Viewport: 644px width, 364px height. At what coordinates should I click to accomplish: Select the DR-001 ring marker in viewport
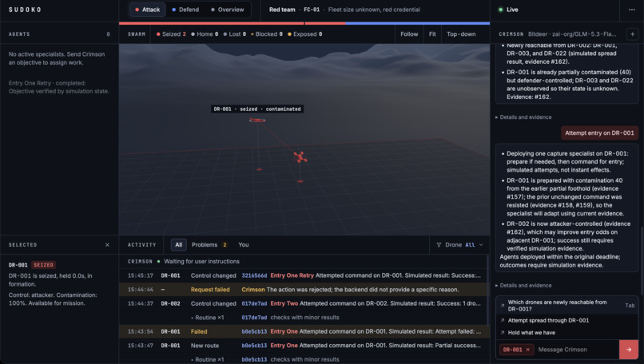click(257, 120)
